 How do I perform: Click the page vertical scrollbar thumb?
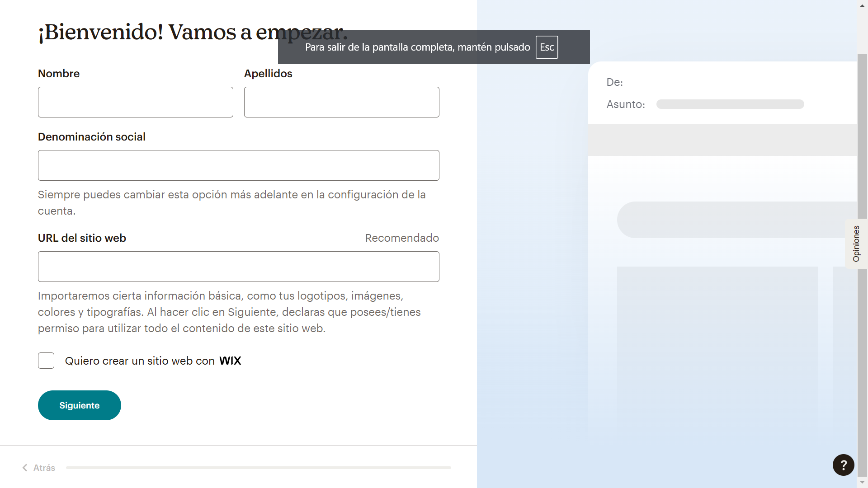click(x=862, y=264)
